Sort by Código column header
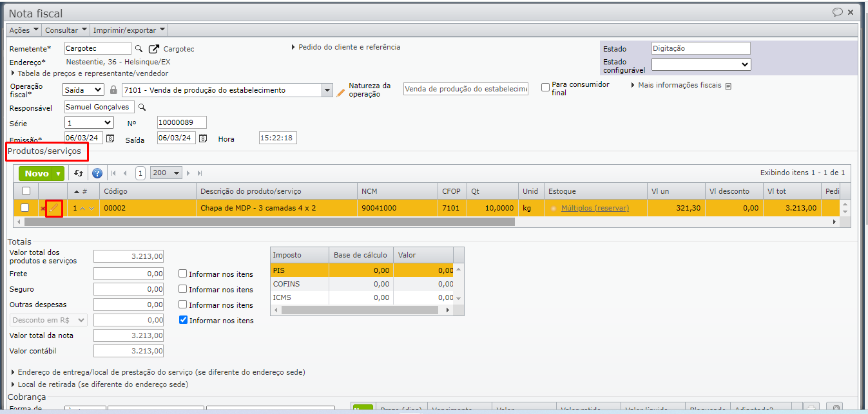 pos(148,191)
